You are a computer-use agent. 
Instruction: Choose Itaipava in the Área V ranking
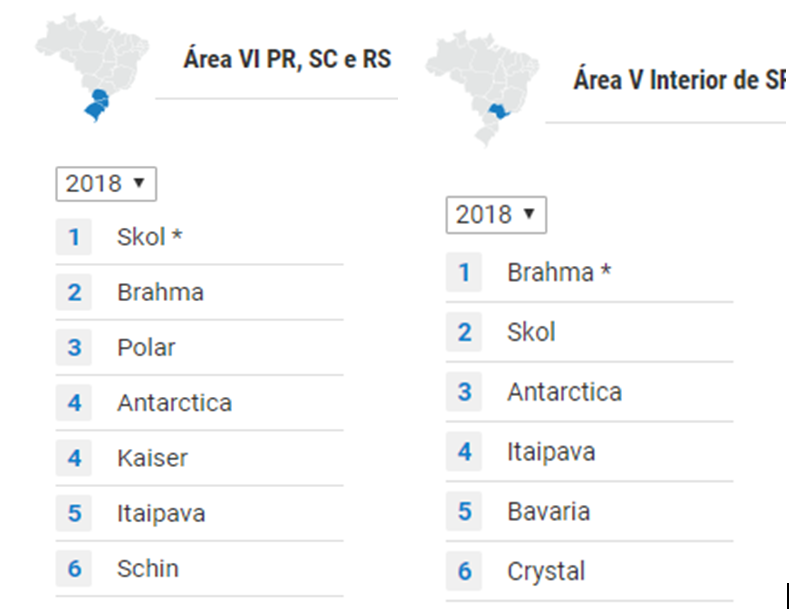tap(551, 452)
